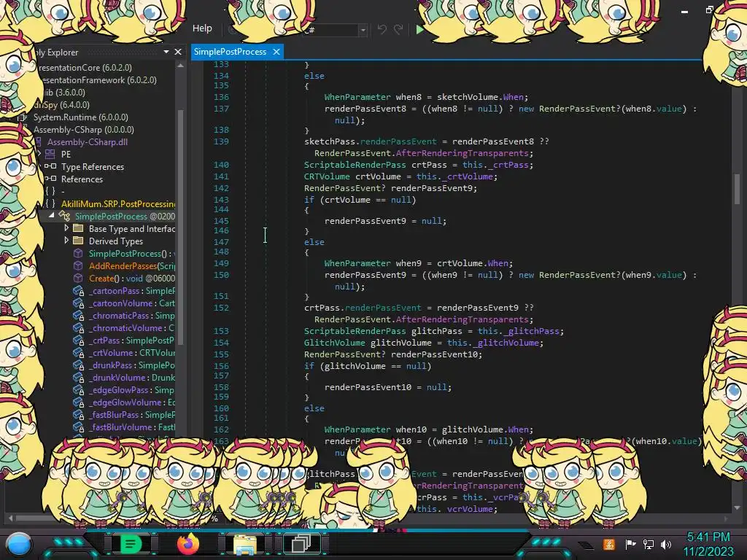
Task: Close the Assembly Explorer panel
Action: (x=178, y=52)
